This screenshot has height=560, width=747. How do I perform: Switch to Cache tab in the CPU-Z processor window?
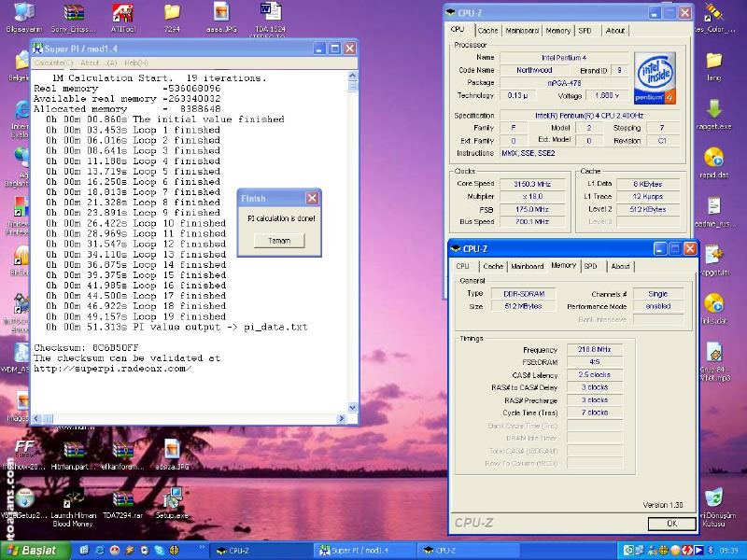[x=487, y=31]
